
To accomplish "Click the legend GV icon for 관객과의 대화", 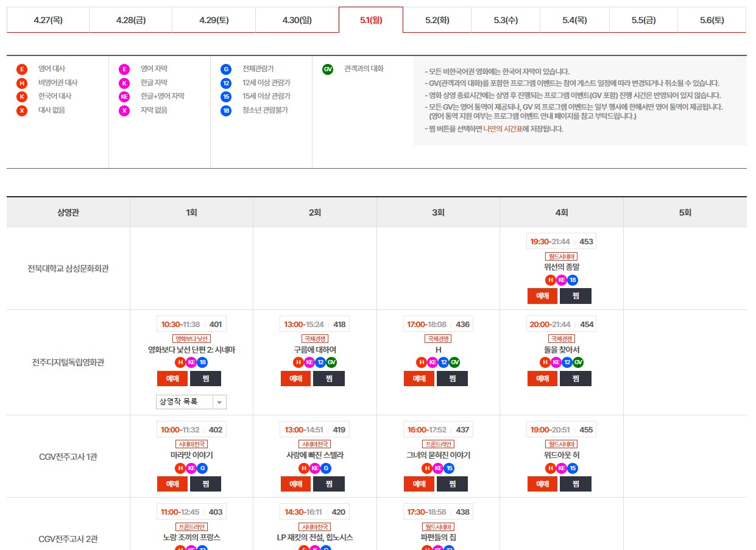I will coord(328,69).
